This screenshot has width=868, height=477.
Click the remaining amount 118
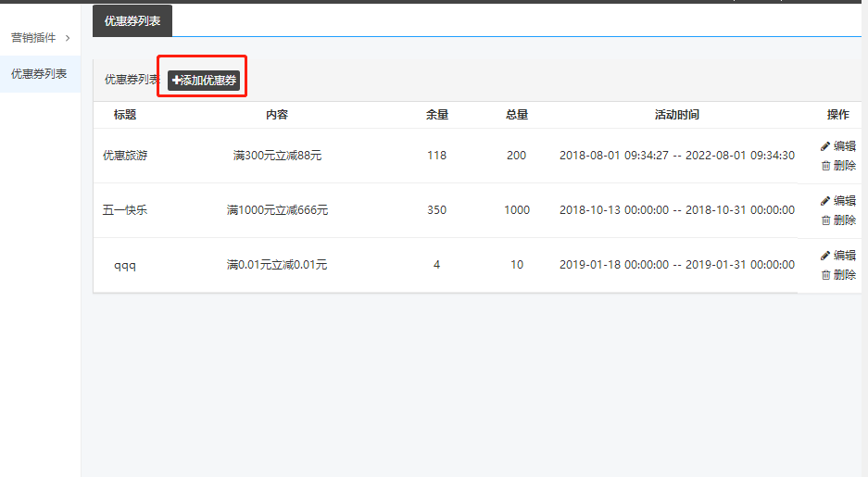436,156
